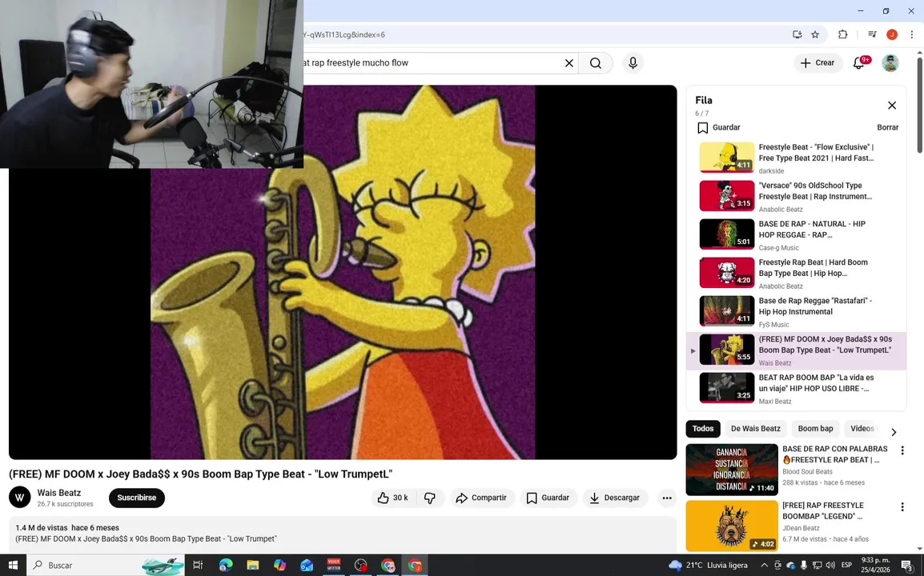
Task: Open options for RAP FREESTYLE BOOMBAP LEGEND
Action: pyautogui.click(x=902, y=507)
